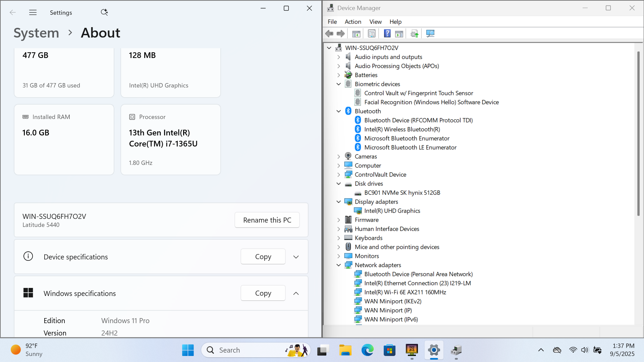Open the File menu in Device Manager
Viewport: 644px width, 362px height.
pos(332,22)
